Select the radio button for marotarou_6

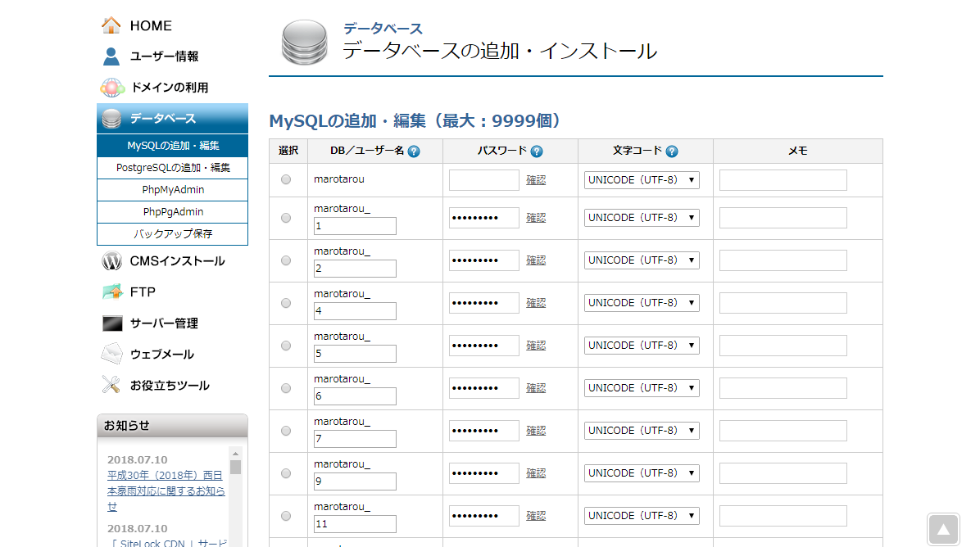tap(286, 388)
